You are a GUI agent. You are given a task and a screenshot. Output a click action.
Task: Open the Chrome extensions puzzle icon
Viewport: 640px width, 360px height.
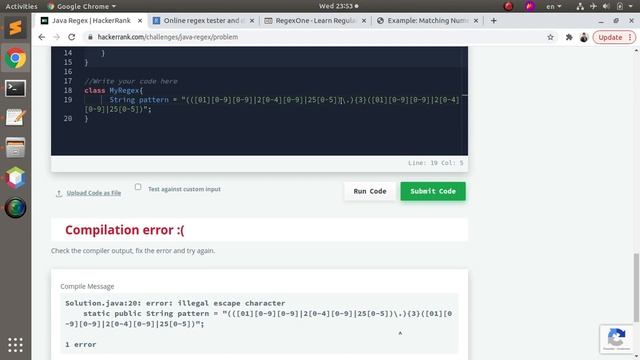coord(569,37)
